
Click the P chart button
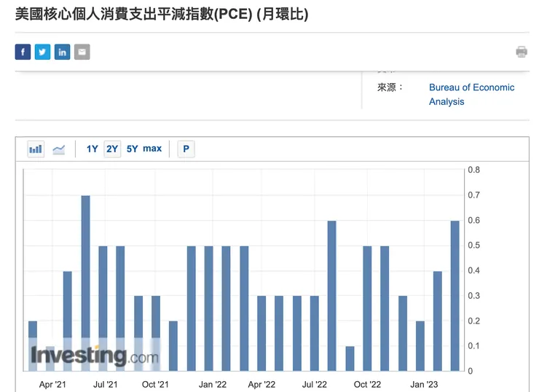[x=186, y=149]
